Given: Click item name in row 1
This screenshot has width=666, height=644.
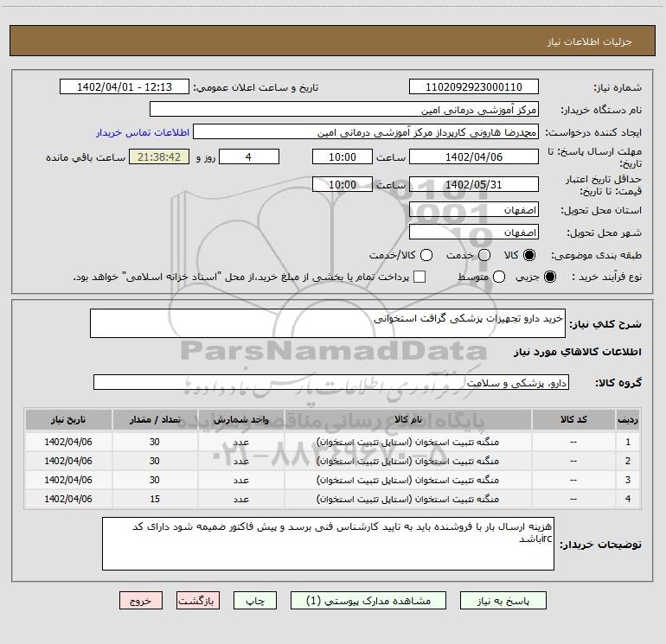Looking at the screenshot, I should click(x=407, y=442).
